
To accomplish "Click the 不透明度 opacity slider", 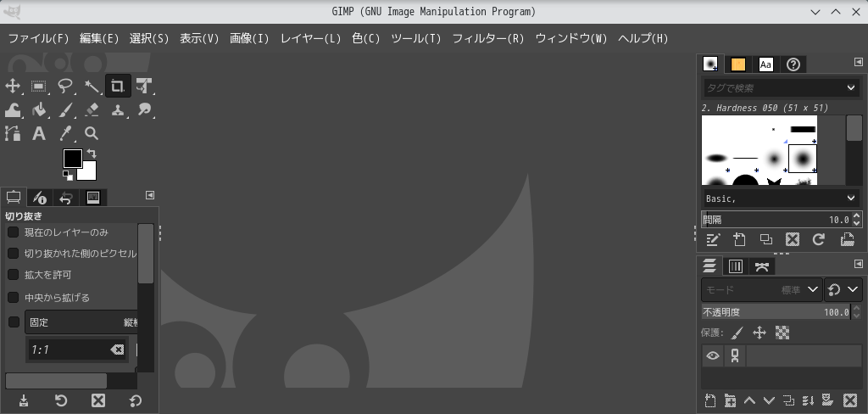I will click(776, 312).
